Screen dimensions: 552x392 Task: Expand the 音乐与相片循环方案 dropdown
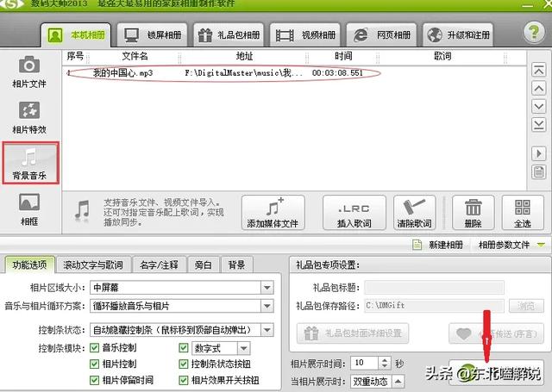(x=267, y=306)
